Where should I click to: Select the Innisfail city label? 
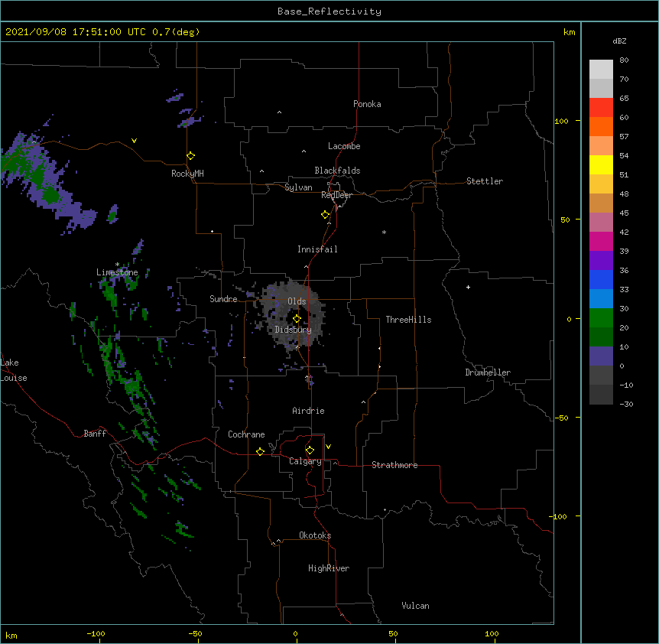pos(317,249)
